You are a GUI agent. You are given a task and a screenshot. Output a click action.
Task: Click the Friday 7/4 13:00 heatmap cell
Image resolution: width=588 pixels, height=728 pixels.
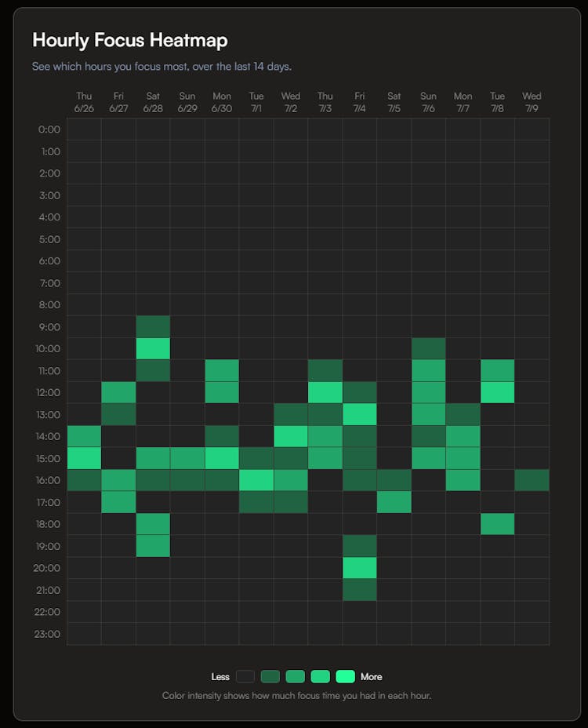pyautogui.click(x=359, y=414)
